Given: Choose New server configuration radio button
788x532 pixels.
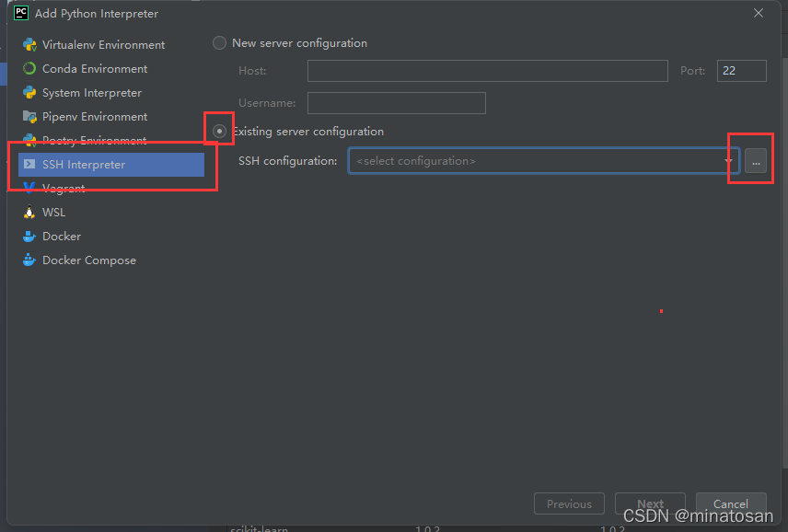Looking at the screenshot, I should (220, 42).
